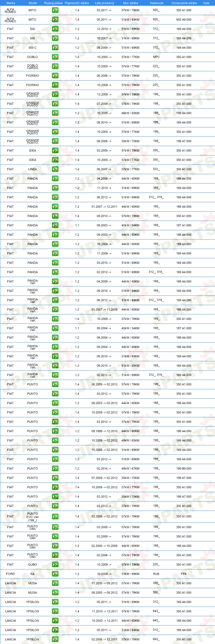This screenshot has height=644, width=215.
Task: Click fuel icon in PUNTO VAN 02.2000 -> 10.2009 row
Action: 55,546
